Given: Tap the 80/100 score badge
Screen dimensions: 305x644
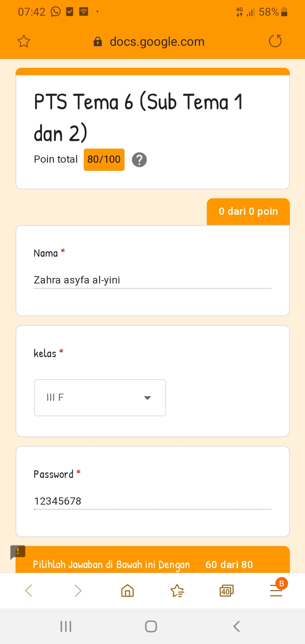Looking at the screenshot, I should tap(104, 160).
